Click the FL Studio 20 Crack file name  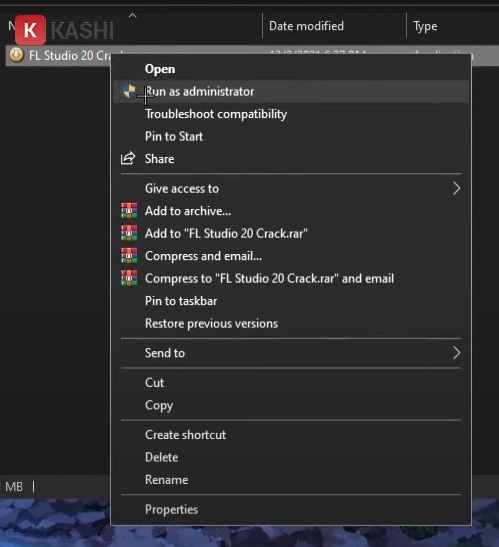point(69,55)
